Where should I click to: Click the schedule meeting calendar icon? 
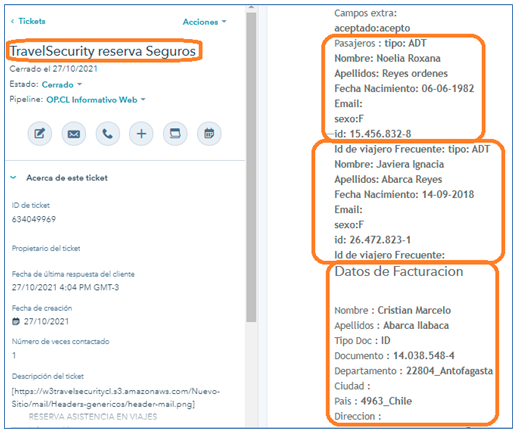[209, 134]
